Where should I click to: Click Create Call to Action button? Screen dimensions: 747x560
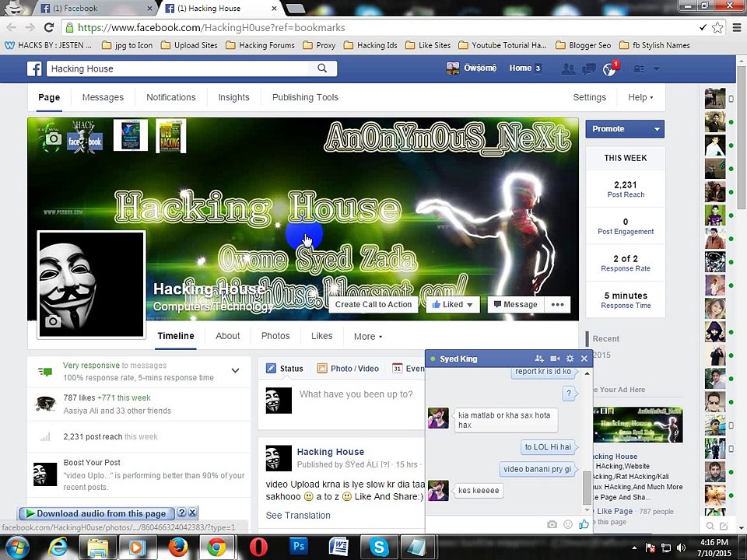(x=373, y=304)
